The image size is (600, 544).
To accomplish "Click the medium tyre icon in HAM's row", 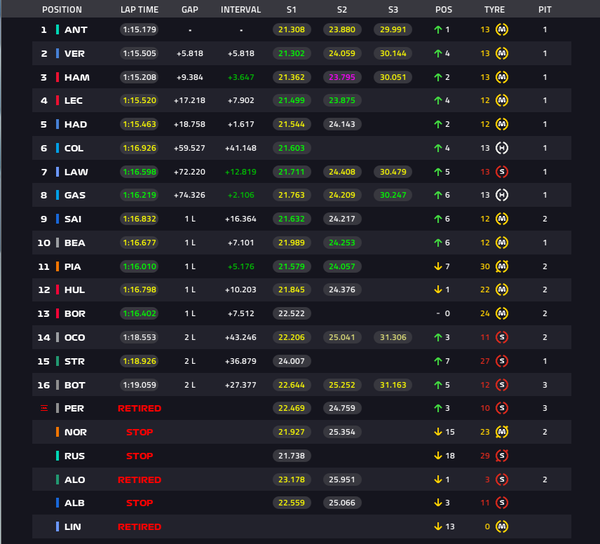I will 502,77.
